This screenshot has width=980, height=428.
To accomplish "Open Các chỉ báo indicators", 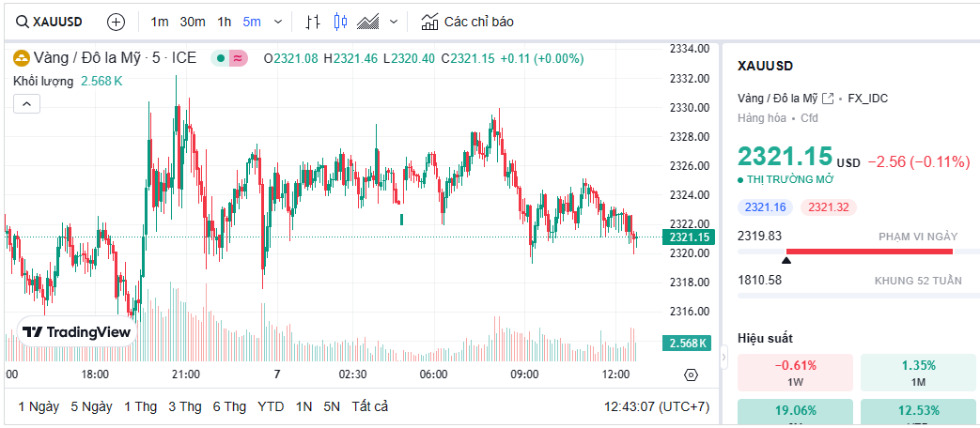I will (467, 22).
